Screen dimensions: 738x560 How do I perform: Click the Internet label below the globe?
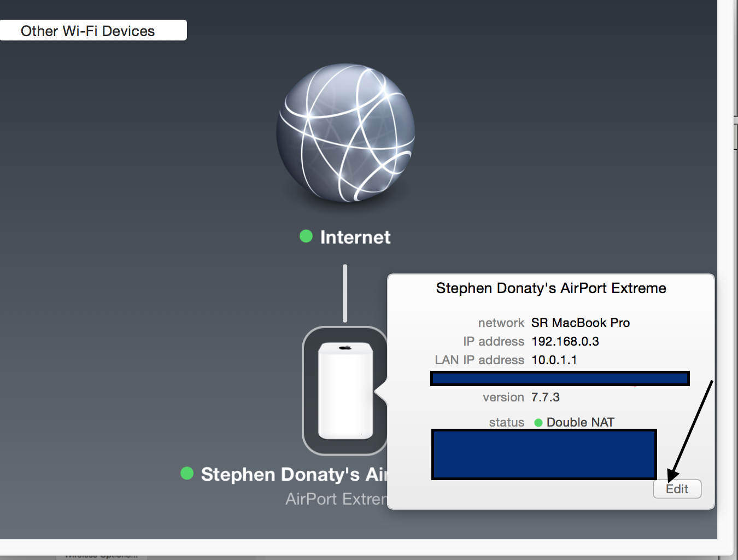pyautogui.click(x=355, y=237)
